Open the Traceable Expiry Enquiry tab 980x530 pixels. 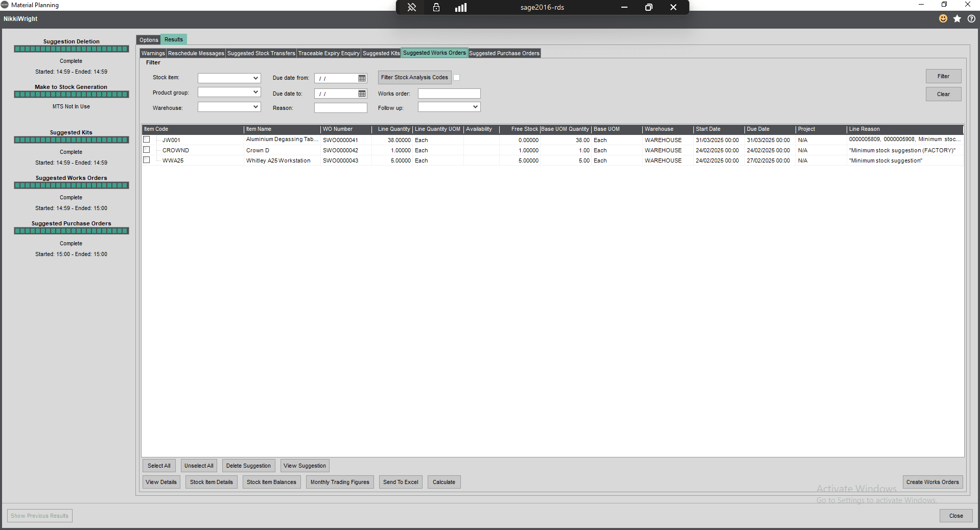point(329,53)
